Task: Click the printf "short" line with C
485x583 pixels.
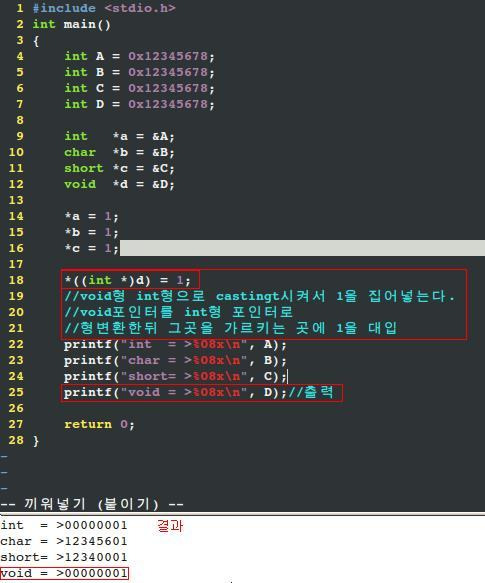Action: 175,377
